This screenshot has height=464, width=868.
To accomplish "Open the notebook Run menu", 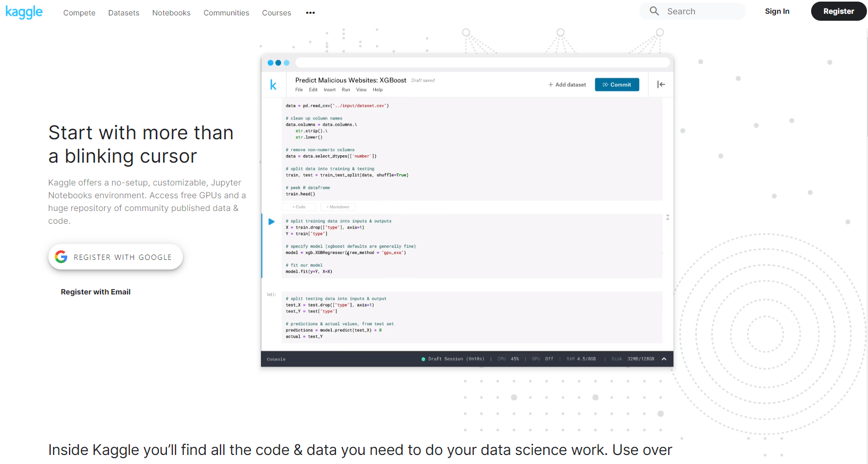I will [346, 90].
